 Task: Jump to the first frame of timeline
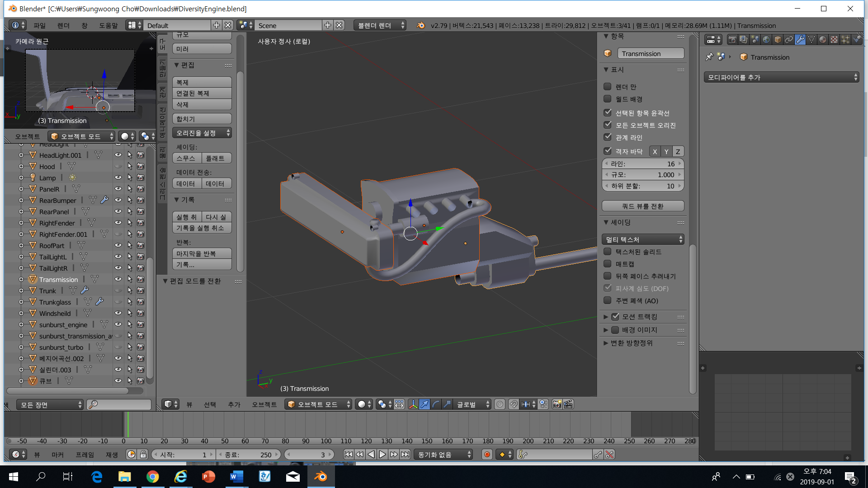[x=349, y=455]
